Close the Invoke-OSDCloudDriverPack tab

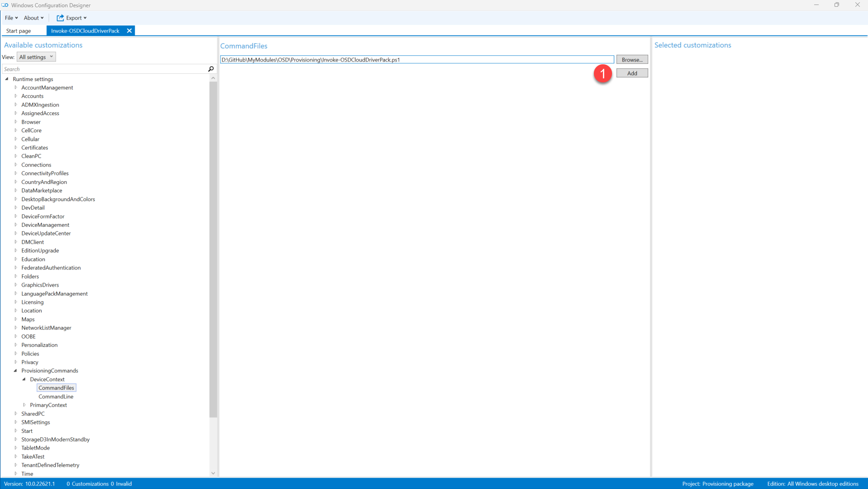[129, 31]
